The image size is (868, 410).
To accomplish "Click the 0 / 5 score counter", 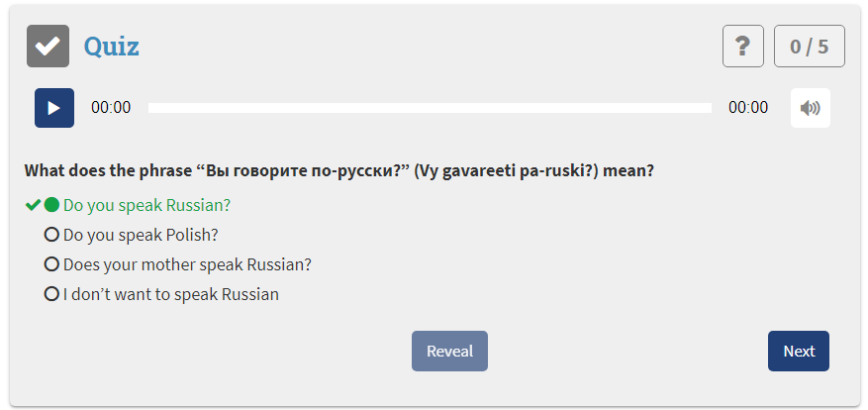I will click(809, 47).
